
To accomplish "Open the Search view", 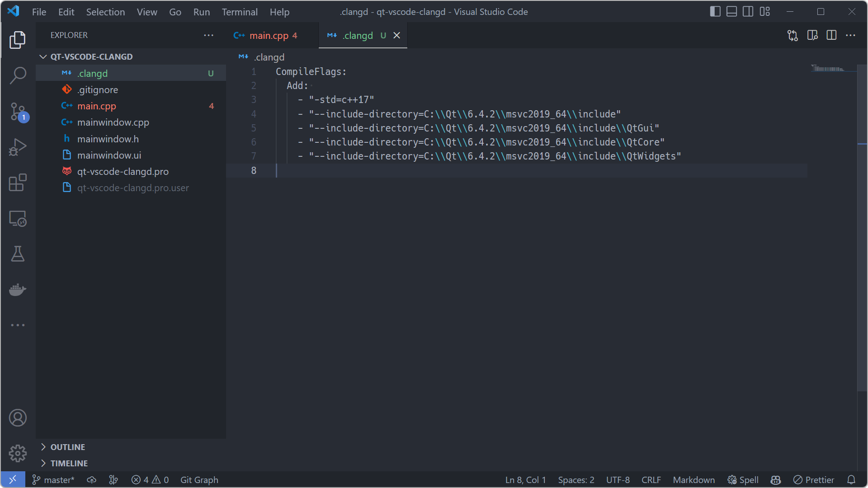I will [x=18, y=75].
